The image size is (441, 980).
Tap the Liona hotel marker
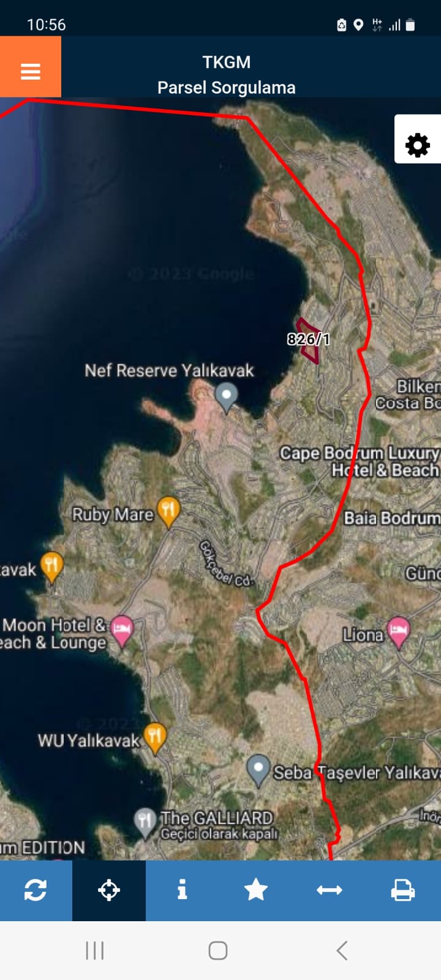(x=399, y=631)
